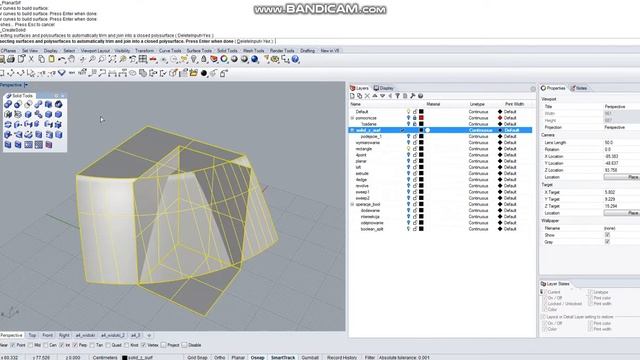Screen dimensions: 640x360
Task: Click the Copy icon in main toolbar
Action: point(41,60)
